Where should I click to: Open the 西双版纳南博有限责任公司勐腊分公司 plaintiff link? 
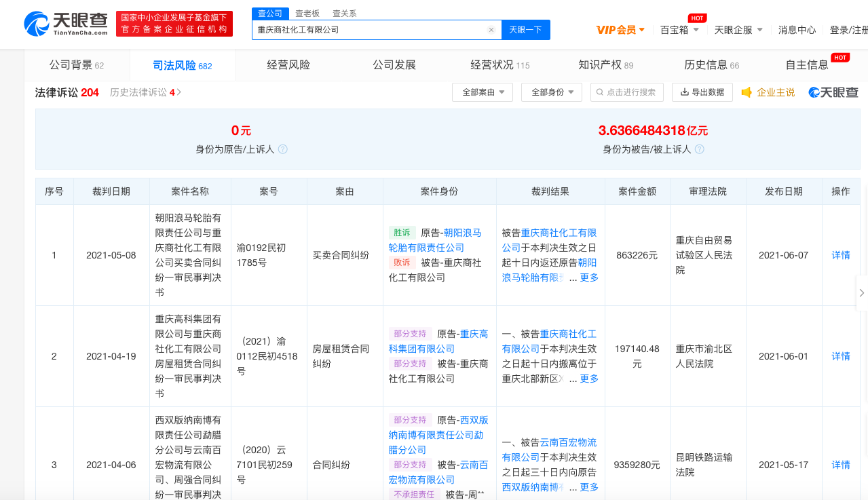click(x=438, y=435)
